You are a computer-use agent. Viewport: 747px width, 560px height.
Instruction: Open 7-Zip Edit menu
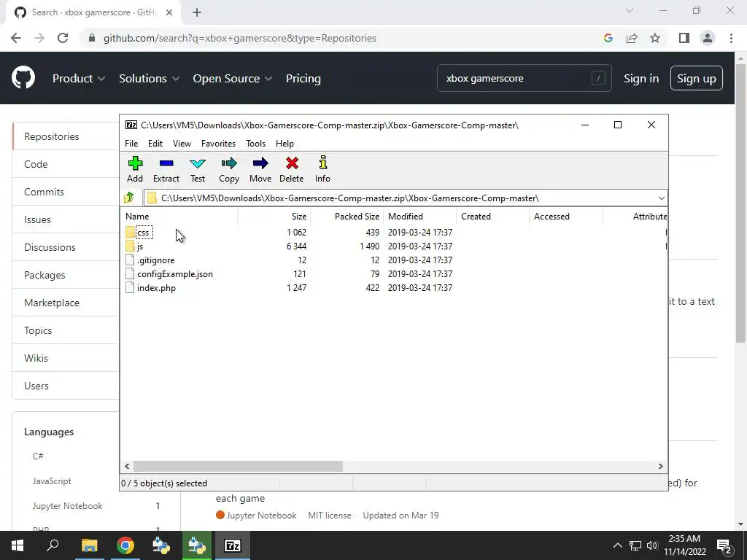pos(155,144)
